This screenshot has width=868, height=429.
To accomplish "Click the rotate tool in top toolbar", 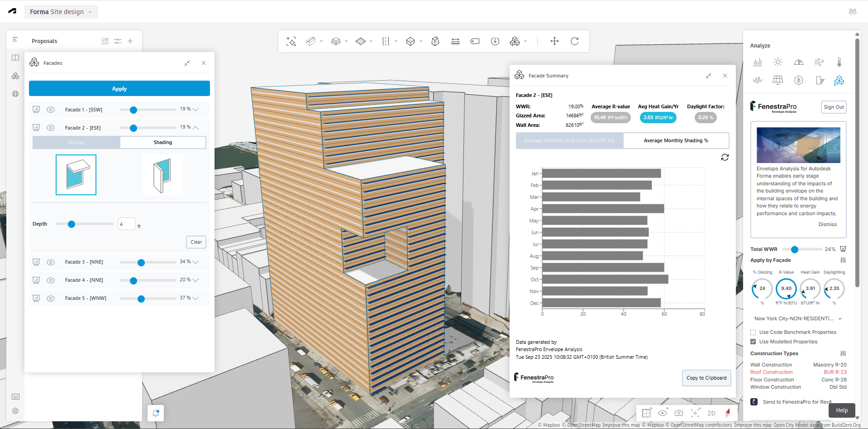I will (575, 41).
